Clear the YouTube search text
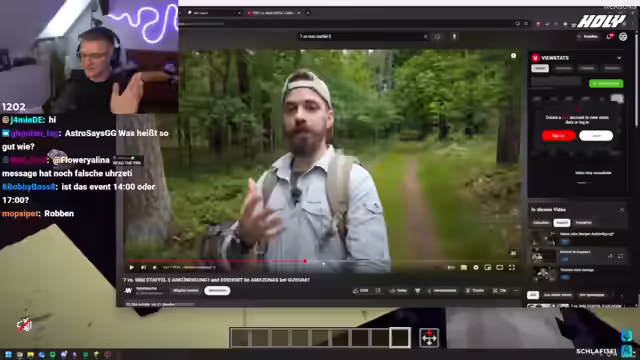 (425, 37)
